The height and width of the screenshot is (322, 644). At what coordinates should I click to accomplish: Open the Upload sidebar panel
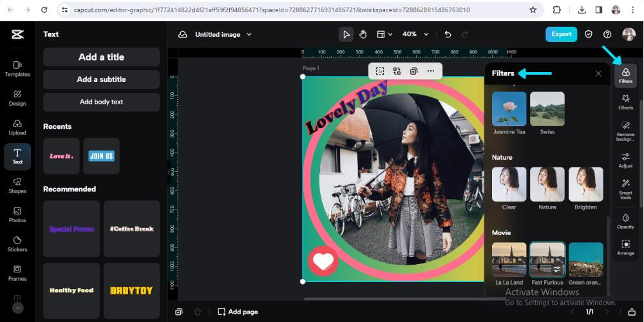click(x=17, y=128)
